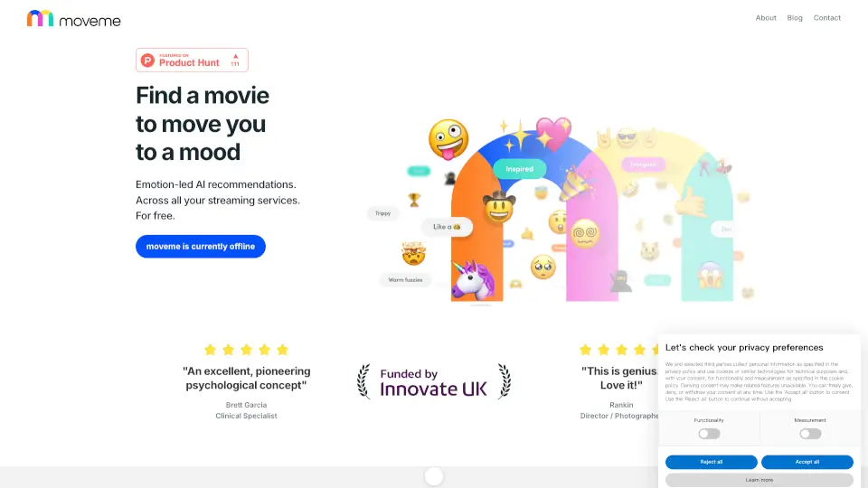Click the Inspired mood tag
Viewport: 868px width, 488px height.
tap(519, 169)
